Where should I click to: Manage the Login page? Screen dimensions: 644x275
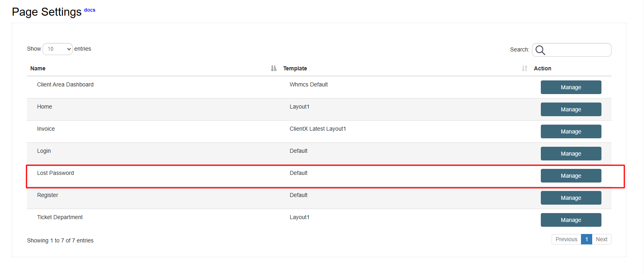pyautogui.click(x=571, y=154)
